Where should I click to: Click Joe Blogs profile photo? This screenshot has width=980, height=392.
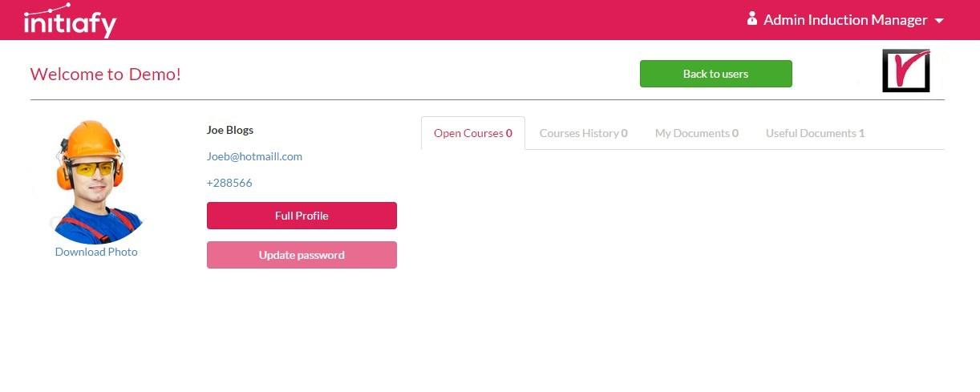pos(96,182)
